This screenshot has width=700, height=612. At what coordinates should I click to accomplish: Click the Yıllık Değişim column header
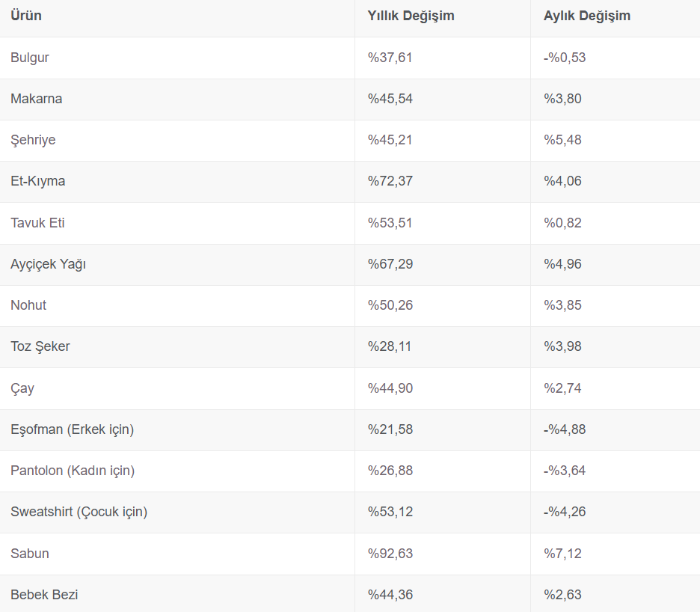coord(411,16)
